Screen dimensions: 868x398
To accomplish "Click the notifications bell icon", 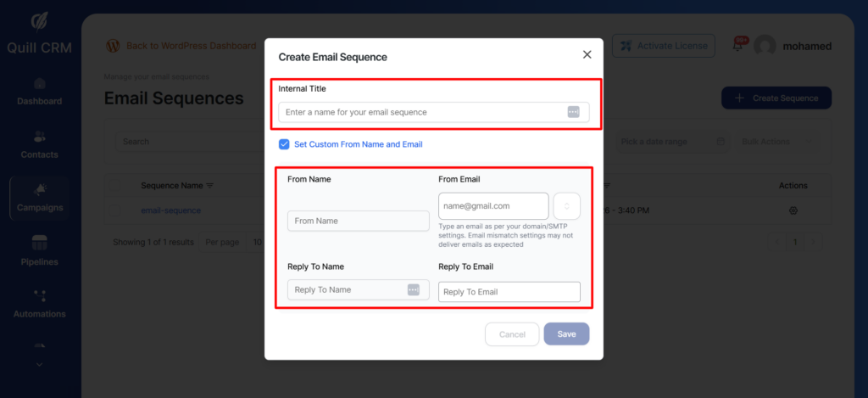I will coord(737,46).
